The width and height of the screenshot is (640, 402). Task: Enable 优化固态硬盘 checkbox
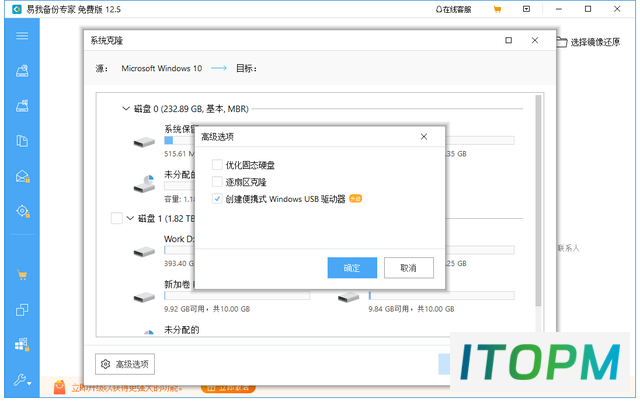(x=217, y=165)
